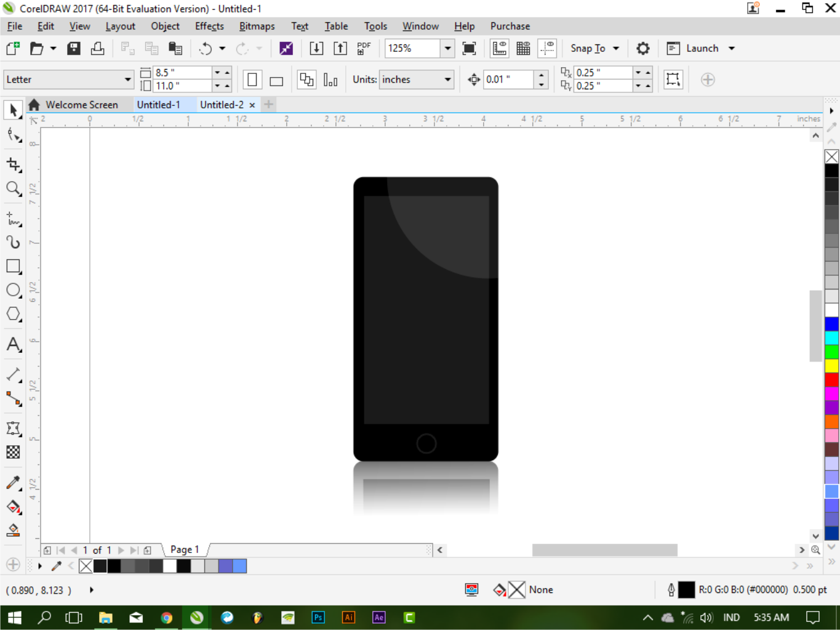840x630 pixels.
Task: Set page orientation to landscape
Action: pyautogui.click(x=275, y=79)
